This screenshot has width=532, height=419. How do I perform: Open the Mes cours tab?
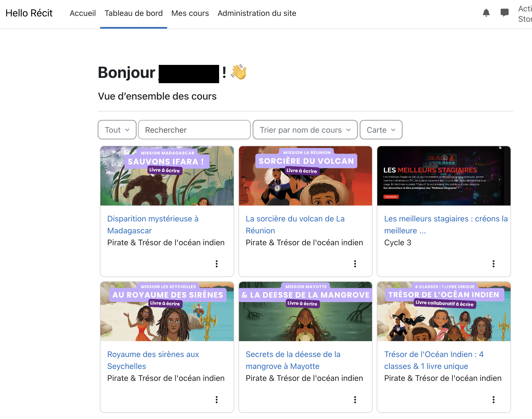click(190, 13)
